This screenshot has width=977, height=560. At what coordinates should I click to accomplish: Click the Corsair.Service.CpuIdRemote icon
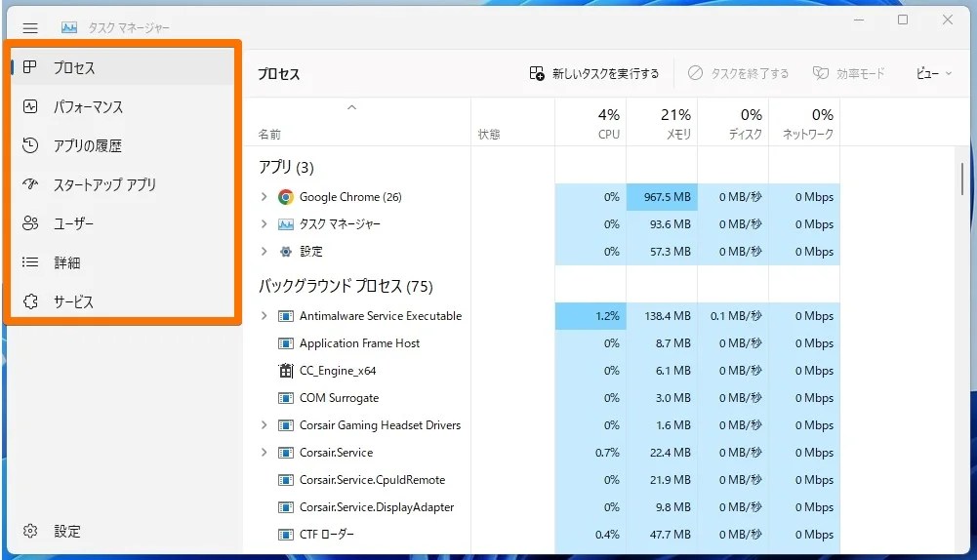pos(285,480)
